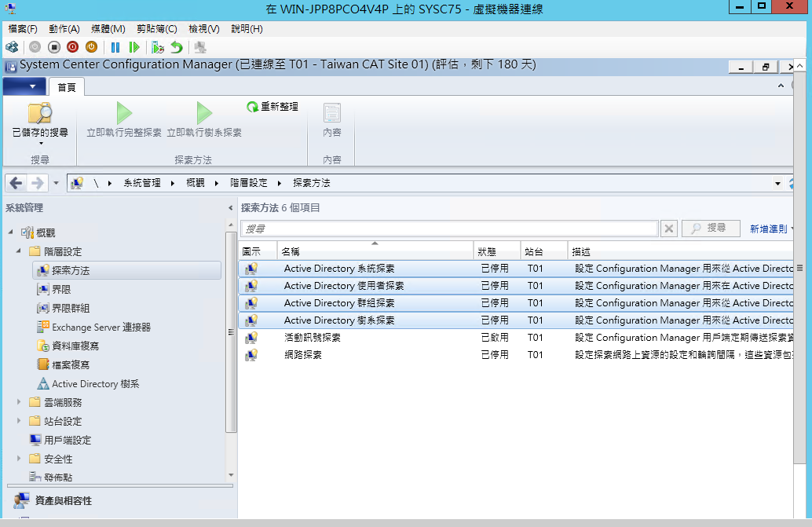Create a checkpoint via the VM toolbar icon

click(x=158, y=48)
